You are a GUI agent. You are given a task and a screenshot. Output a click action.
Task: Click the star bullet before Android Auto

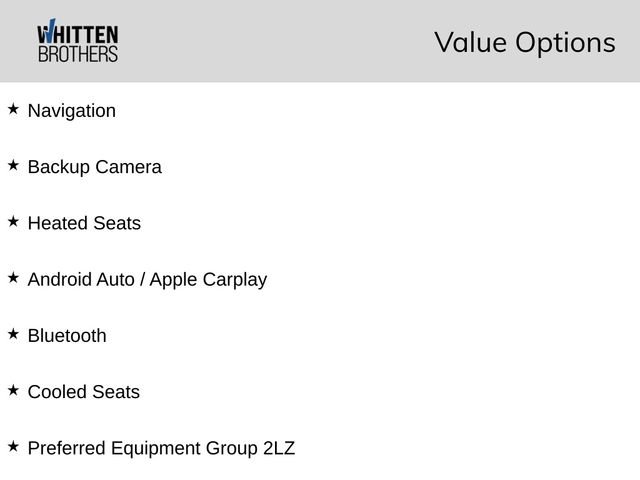point(12,277)
